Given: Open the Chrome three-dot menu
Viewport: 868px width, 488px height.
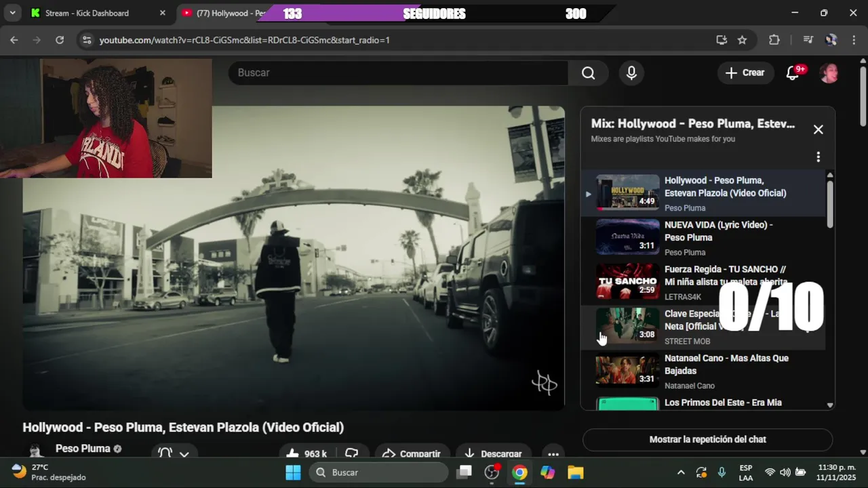Looking at the screenshot, I should point(853,40).
